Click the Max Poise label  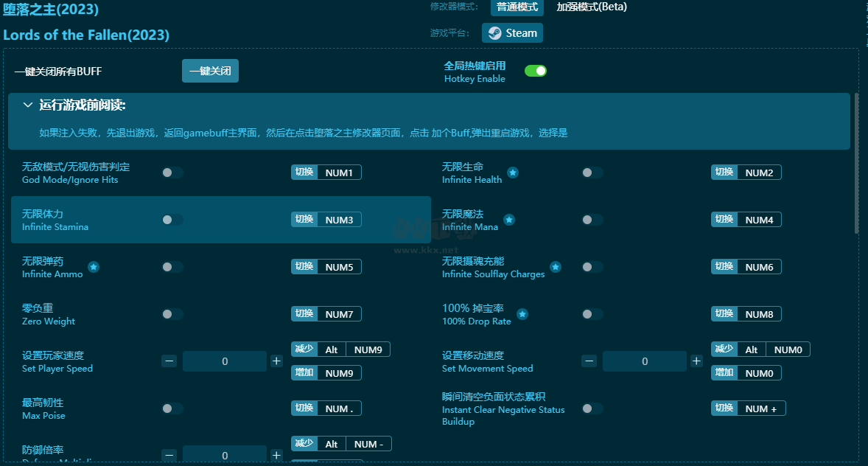[x=43, y=416]
